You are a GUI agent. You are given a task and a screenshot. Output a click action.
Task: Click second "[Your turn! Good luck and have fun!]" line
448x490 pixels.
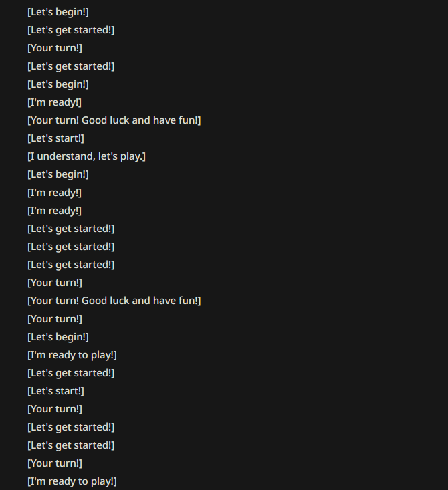click(114, 301)
